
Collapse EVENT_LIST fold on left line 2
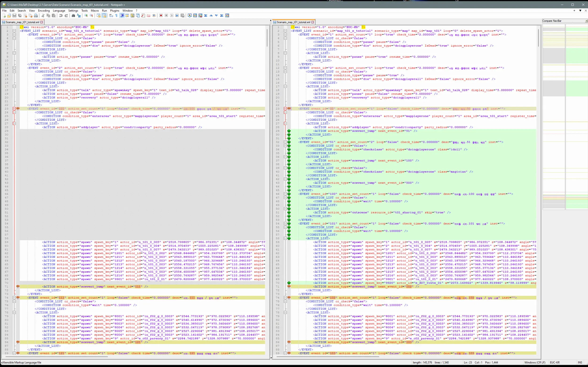coord(14,31)
